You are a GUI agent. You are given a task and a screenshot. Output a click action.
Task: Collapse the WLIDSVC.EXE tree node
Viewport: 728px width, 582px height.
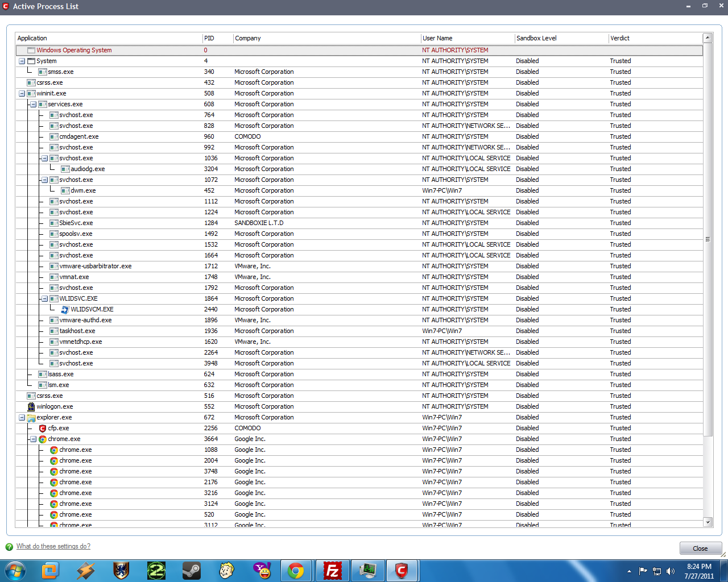(x=45, y=298)
